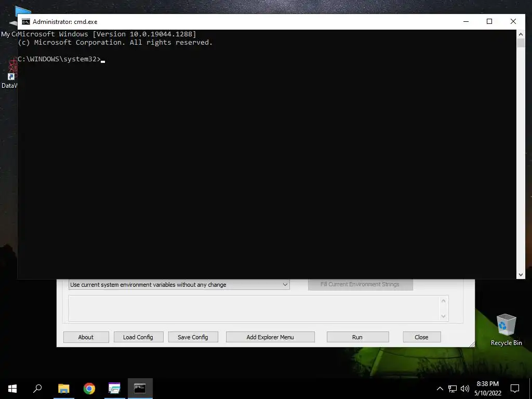Viewport: 532px width, 399px height.
Task: Select the Recycle Bin desktop icon
Action: [506, 330]
